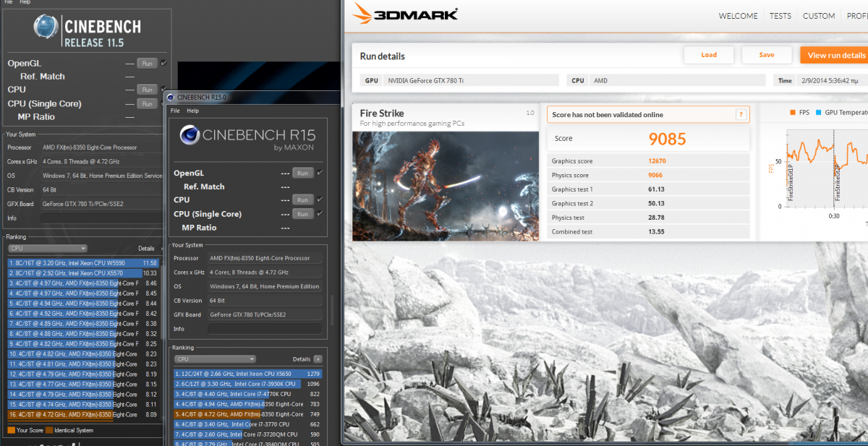Switch to the TESTS tab in 3DMark

click(780, 16)
